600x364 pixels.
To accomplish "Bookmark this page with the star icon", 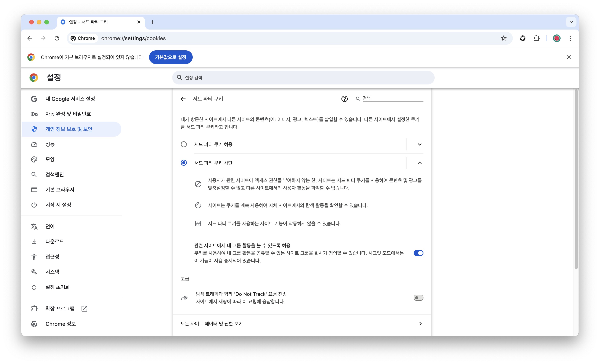I will pyautogui.click(x=504, y=38).
